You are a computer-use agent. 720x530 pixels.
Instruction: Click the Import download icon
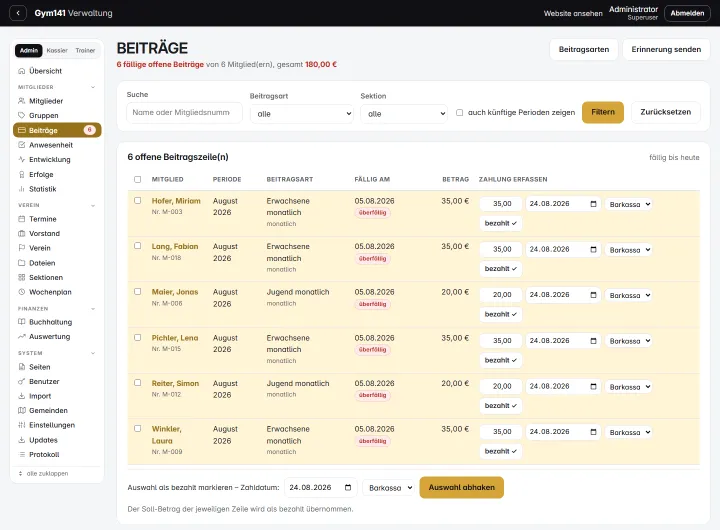click(x=21, y=396)
